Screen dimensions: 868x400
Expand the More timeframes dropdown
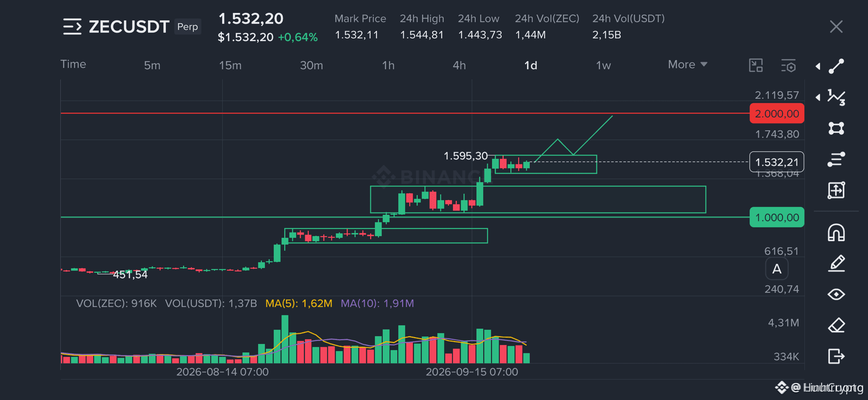pyautogui.click(x=687, y=64)
